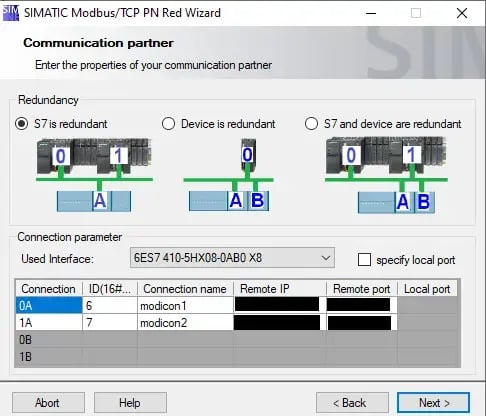Click the ID cell with value 6

[x=110, y=305]
